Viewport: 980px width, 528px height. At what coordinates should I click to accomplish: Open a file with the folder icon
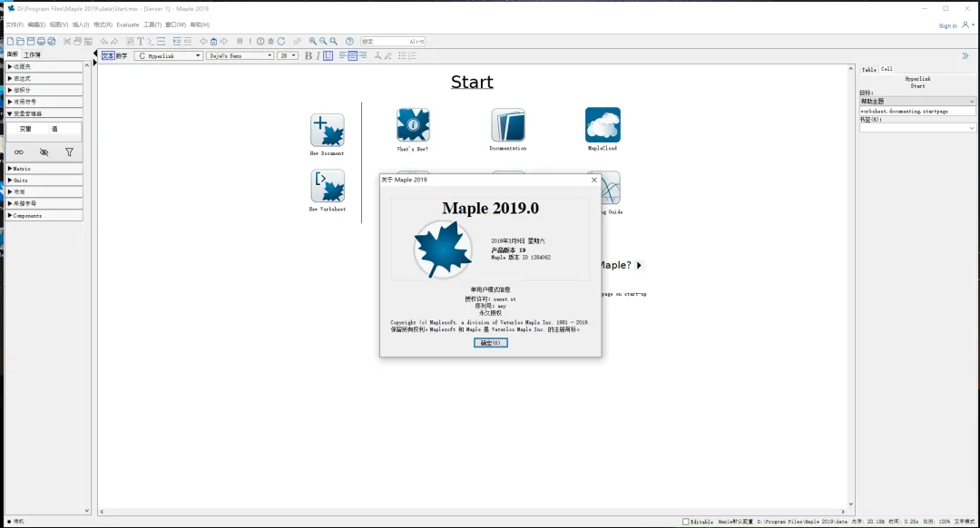click(x=21, y=41)
